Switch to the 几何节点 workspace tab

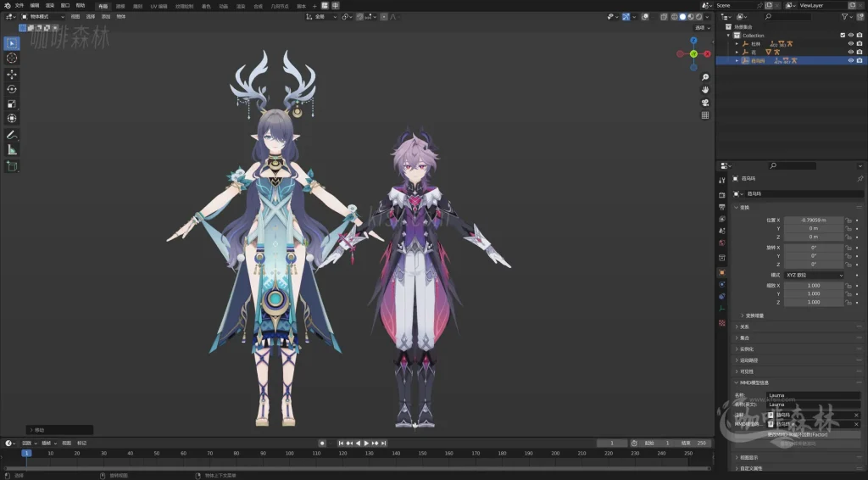pyautogui.click(x=279, y=6)
